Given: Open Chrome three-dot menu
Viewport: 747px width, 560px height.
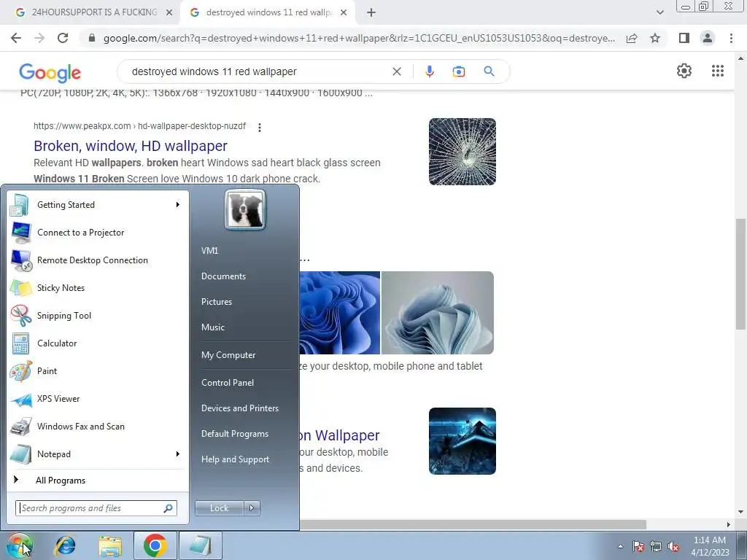Looking at the screenshot, I should 731,38.
